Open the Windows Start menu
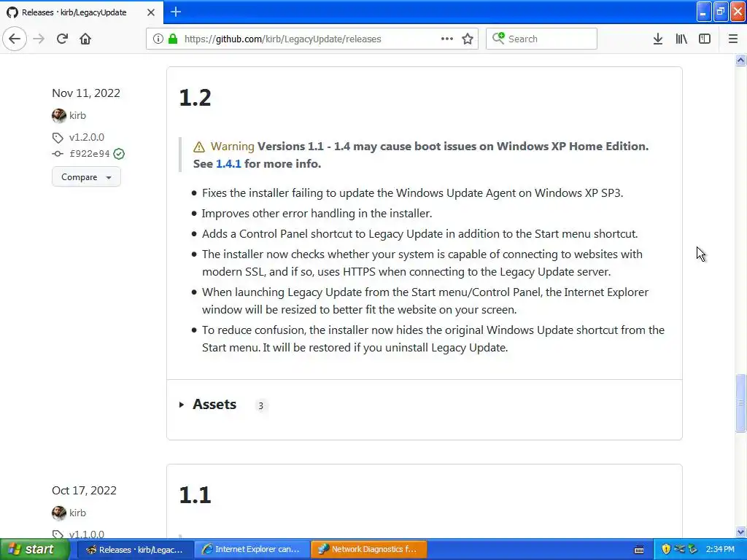747x560 pixels. (34, 549)
